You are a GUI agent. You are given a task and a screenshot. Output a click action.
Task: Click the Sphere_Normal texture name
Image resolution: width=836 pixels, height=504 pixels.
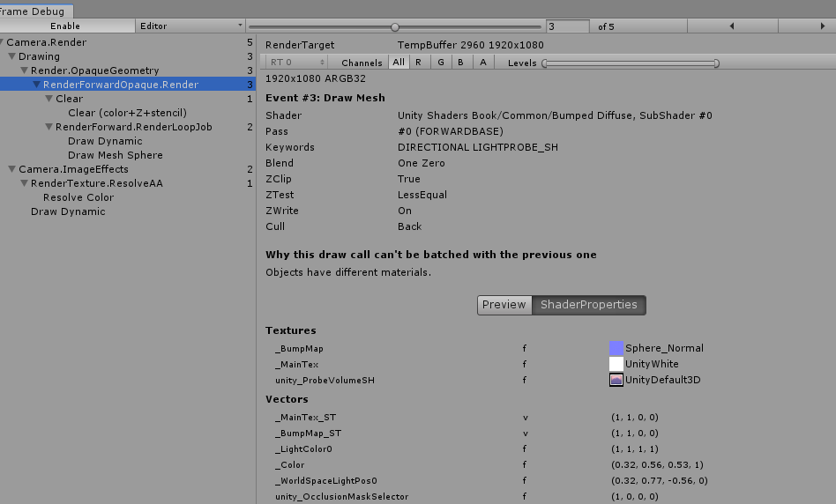(664, 348)
